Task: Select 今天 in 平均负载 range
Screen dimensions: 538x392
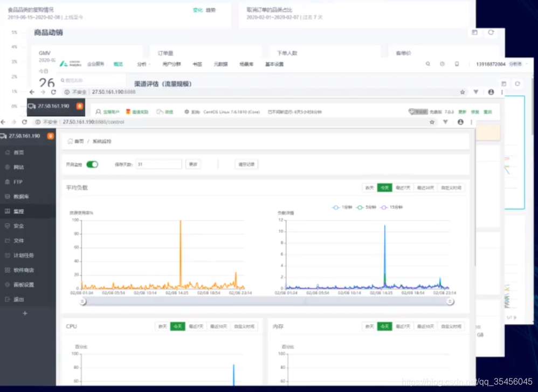Action: point(384,188)
